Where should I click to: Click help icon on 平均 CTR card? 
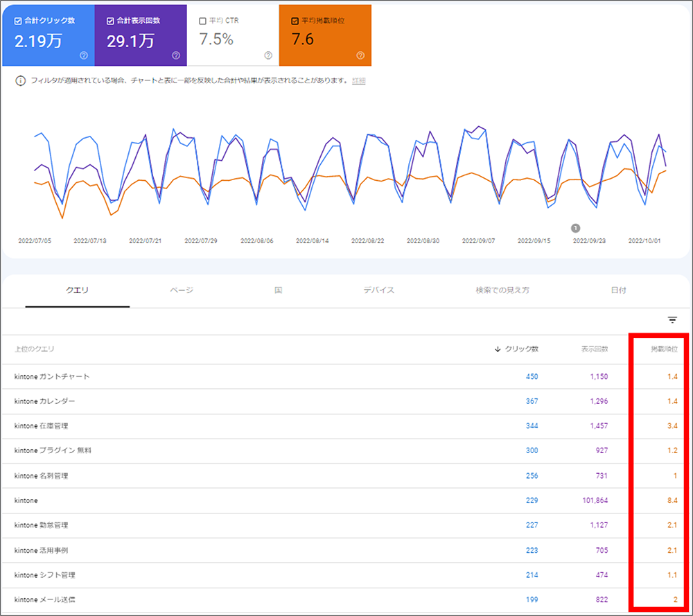pos(268,55)
